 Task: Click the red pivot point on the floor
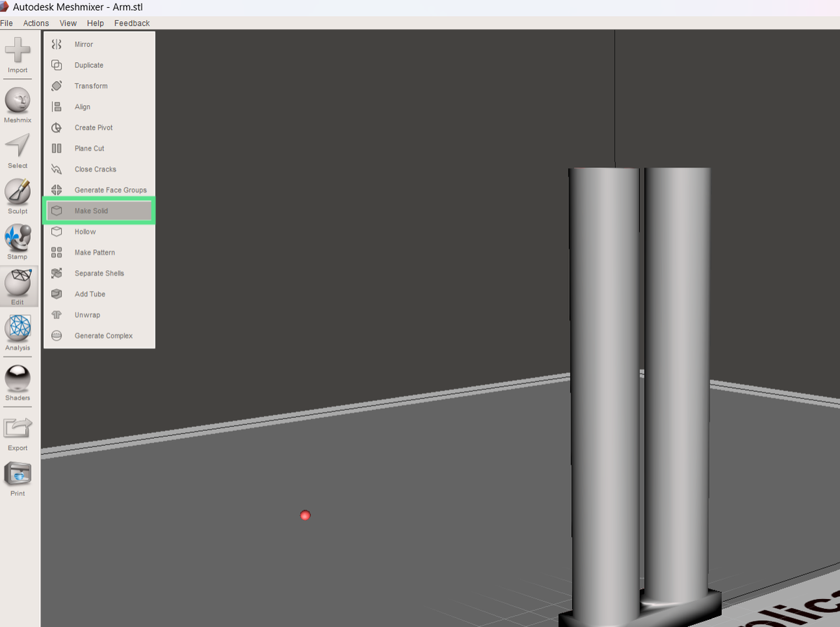(304, 516)
